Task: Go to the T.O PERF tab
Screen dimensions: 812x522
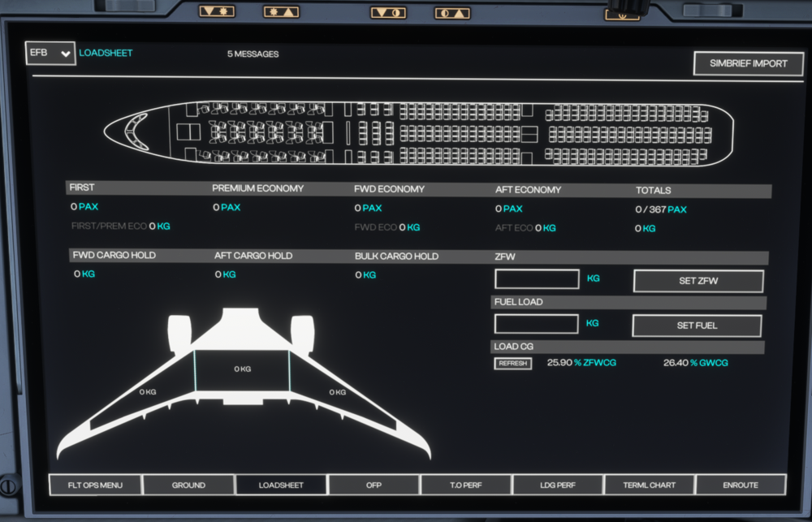Action: tap(466, 485)
